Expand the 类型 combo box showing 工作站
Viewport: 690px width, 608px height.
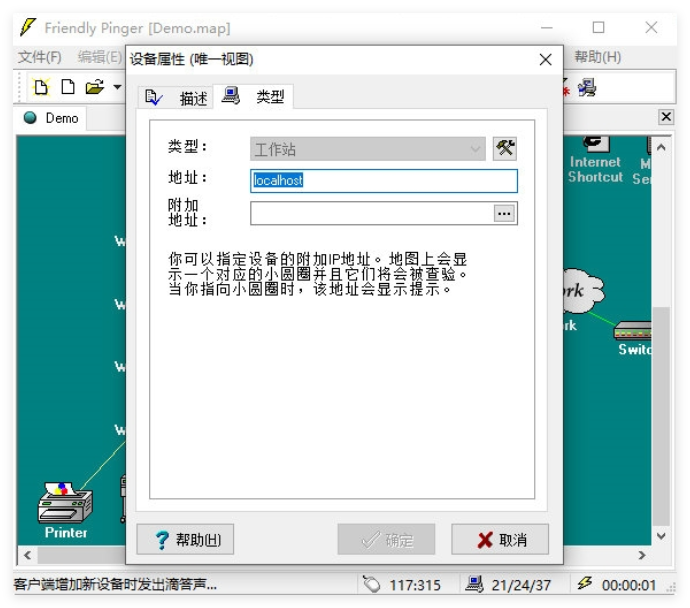[368, 149]
